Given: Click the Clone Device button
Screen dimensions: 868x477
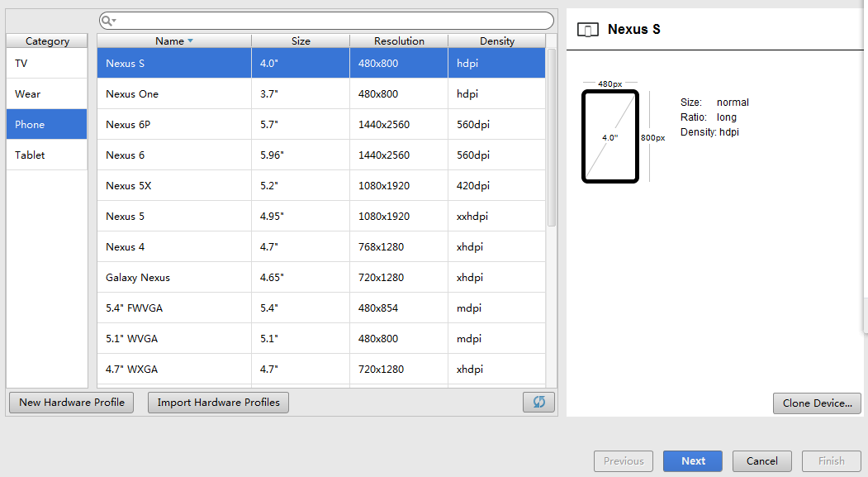Looking at the screenshot, I should click(817, 403).
